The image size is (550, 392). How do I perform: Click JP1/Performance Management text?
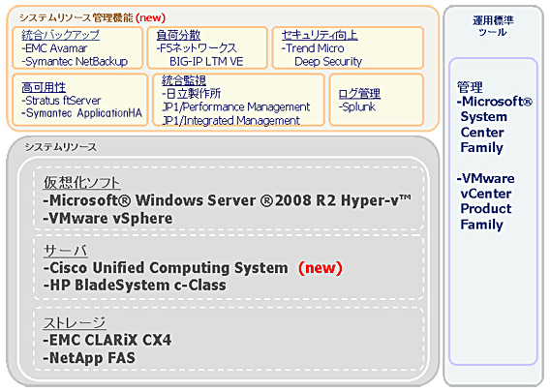click(236, 106)
